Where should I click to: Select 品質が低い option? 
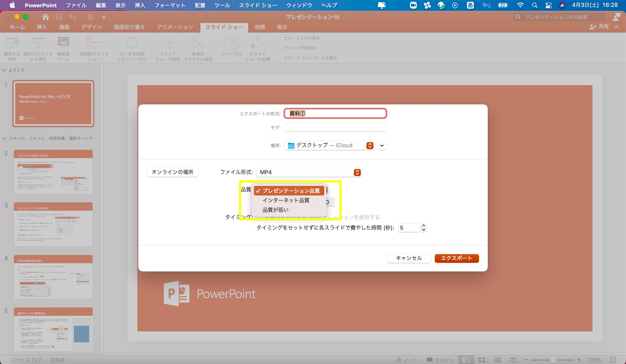(289, 210)
